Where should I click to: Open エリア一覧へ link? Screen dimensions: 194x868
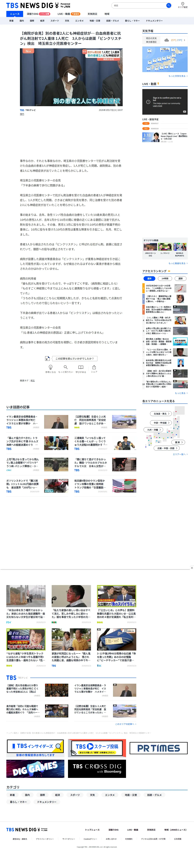180,454
